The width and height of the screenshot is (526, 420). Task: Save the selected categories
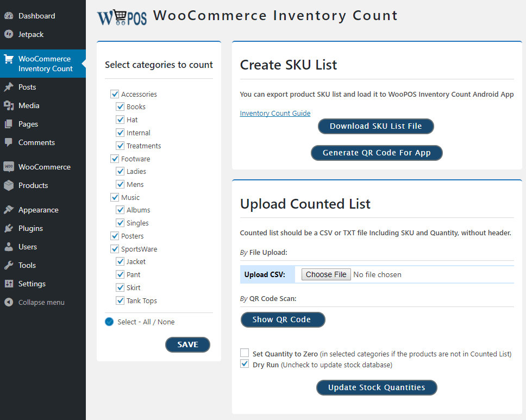coord(188,344)
